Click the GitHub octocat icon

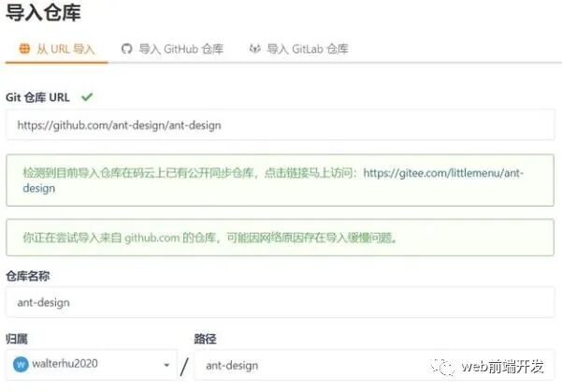tap(126, 49)
